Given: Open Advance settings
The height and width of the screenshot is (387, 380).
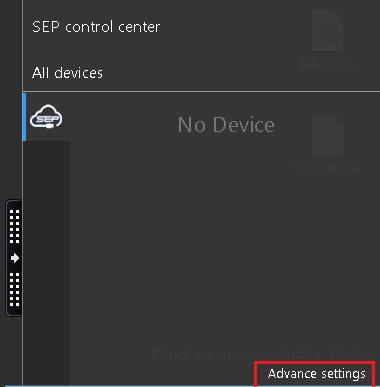Looking at the screenshot, I should 316,374.
